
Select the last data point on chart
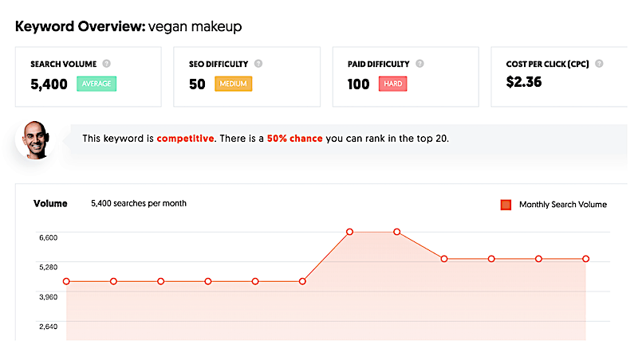pos(585,259)
